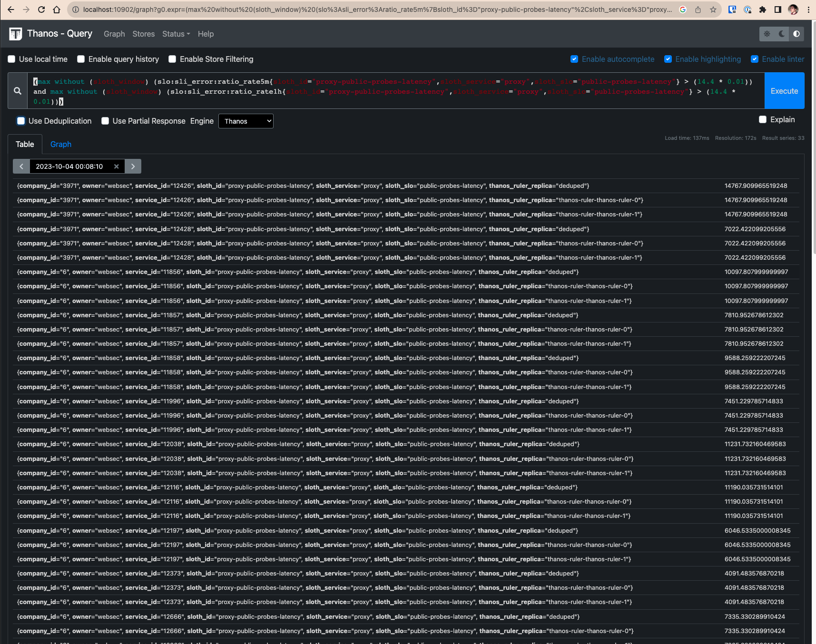Disable the Enable highlighting checkbox

tap(669, 59)
